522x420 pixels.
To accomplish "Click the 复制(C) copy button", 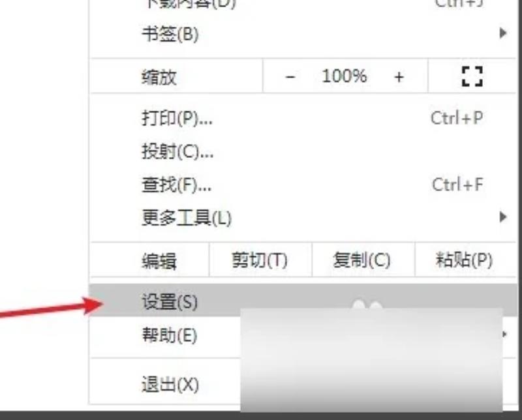I will coord(363,260).
